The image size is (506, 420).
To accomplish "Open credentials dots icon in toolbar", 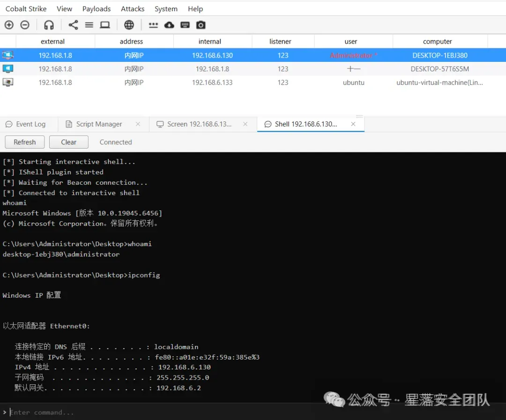I will (153, 25).
